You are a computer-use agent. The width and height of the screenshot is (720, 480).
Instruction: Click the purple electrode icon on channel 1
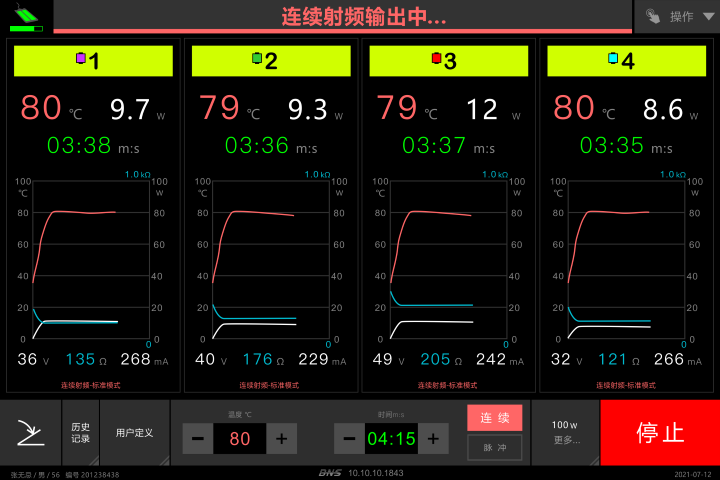point(81,58)
